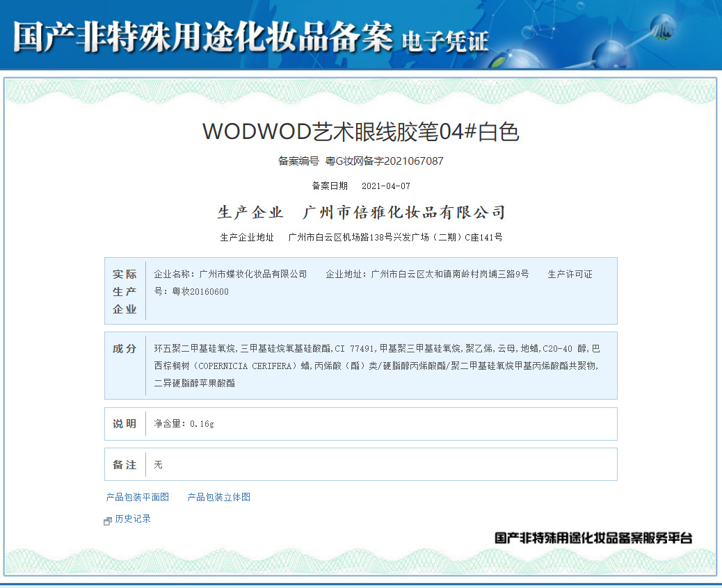Click the product title WODWOD艺术眼线胶笔04#白色
722x588 pixels.
(361, 131)
